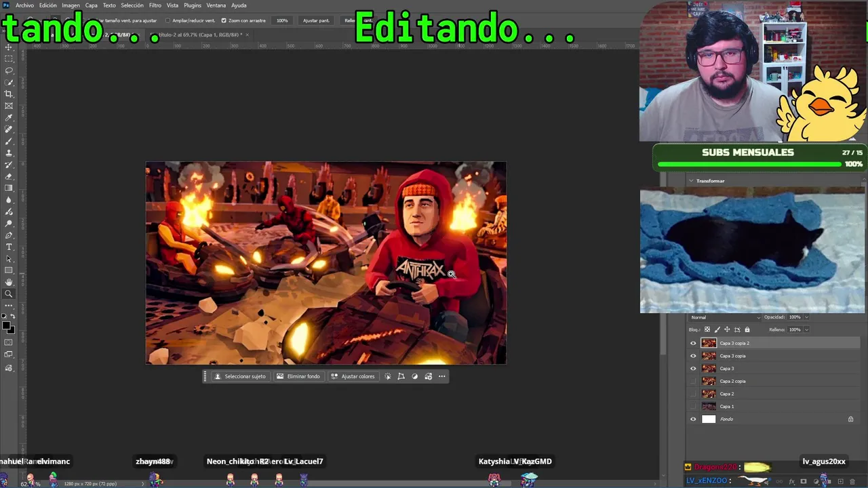The height and width of the screenshot is (488, 868).
Task: Show the Capa 1 layer
Action: coord(693,407)
